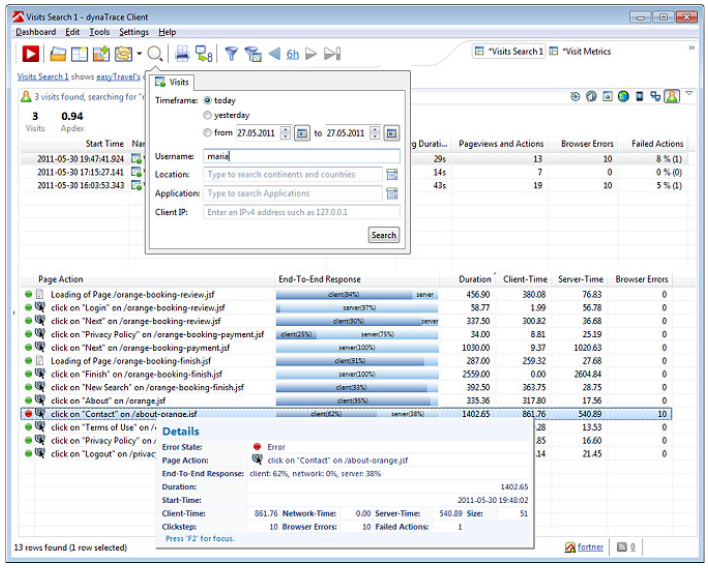Select the "yesterday" timeframe radio button
Screen dimensions: 708x568
[208, 116]
